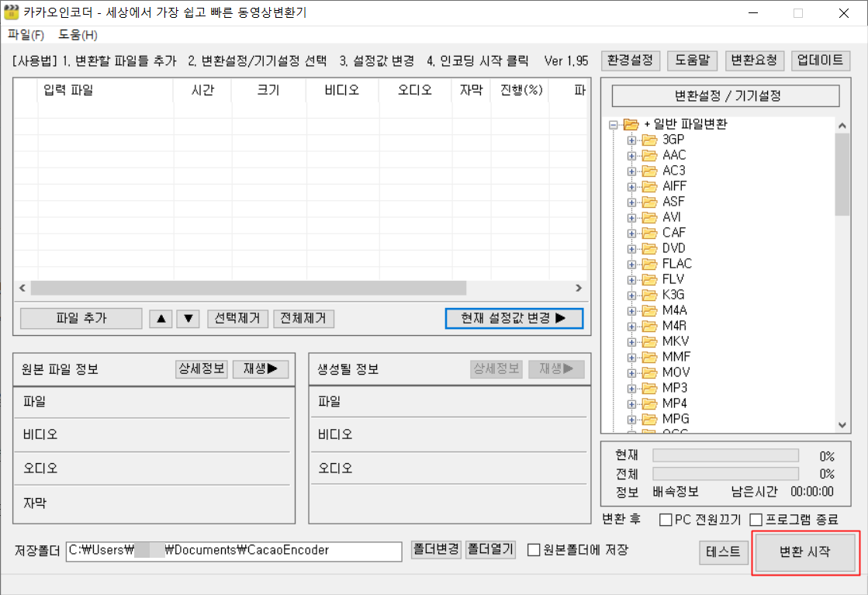The height and width of the screenshot is (595, 868).
Task: Click the 현재 progress bar
Action: coord(726,455)
